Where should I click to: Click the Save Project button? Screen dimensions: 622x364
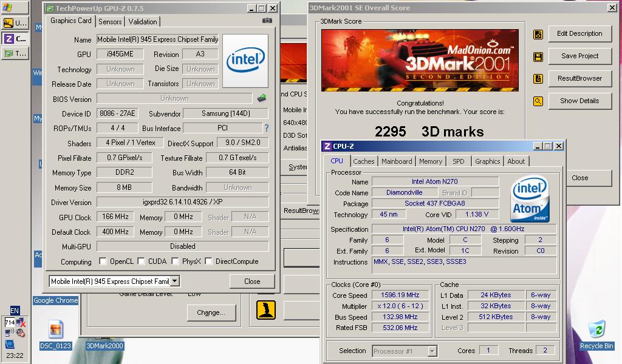pos(579,56)
